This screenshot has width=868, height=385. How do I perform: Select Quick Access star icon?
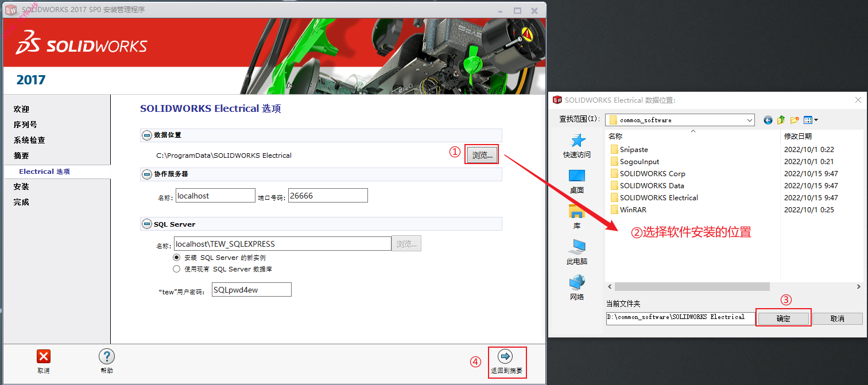(577, 141)
